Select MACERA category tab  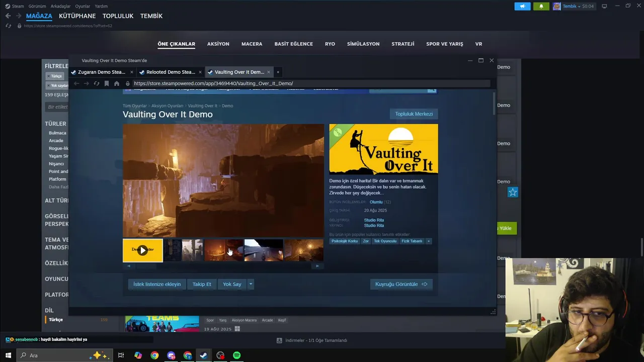tap(252, 44)
